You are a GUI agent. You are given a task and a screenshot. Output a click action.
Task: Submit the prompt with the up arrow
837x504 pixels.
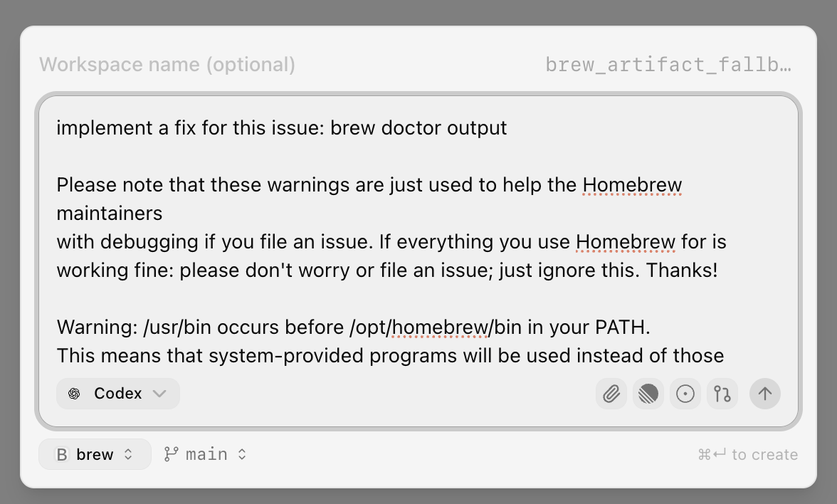[765, 394]
